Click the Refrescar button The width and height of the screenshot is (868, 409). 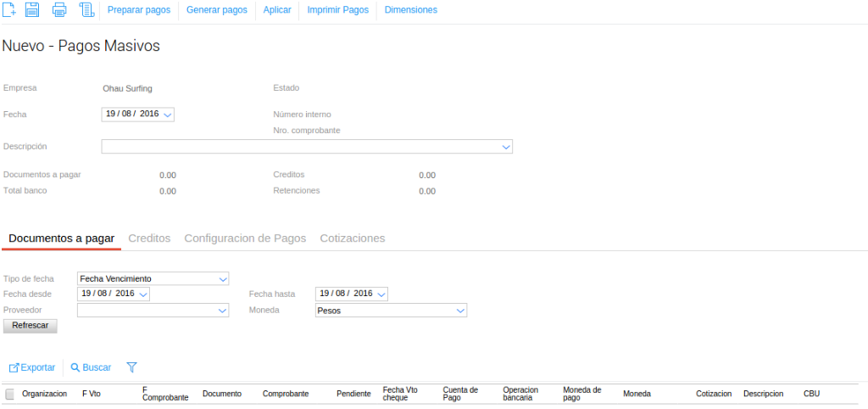coord(31,326)
